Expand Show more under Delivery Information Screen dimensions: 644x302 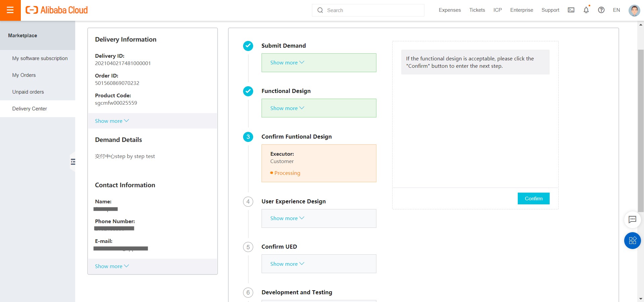(x=112, y=121)
